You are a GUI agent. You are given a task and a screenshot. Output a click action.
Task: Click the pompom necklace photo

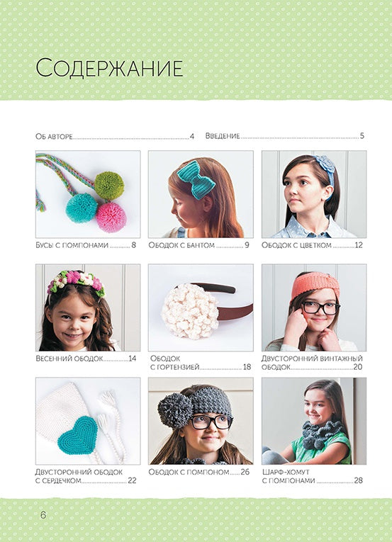tap(88, 194)
